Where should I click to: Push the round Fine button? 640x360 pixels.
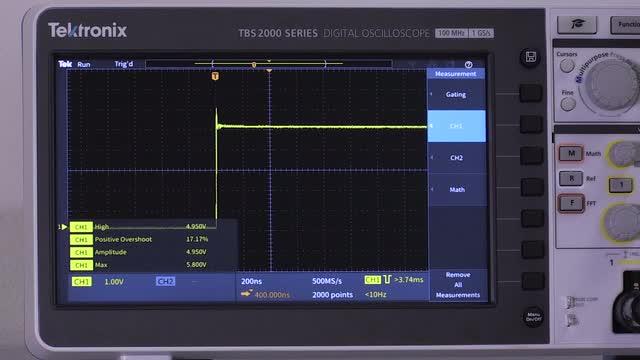[x=568, y=104]
